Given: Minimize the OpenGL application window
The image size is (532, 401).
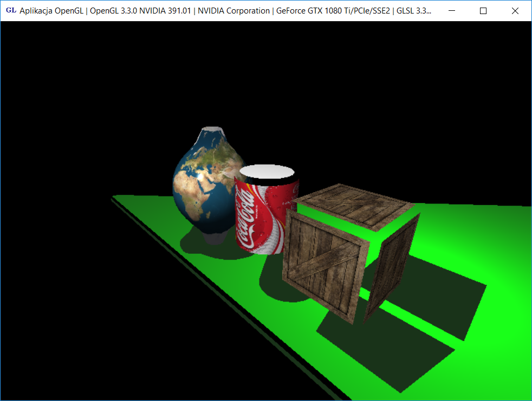Looking at the screenshot, I should pos(452,11).
